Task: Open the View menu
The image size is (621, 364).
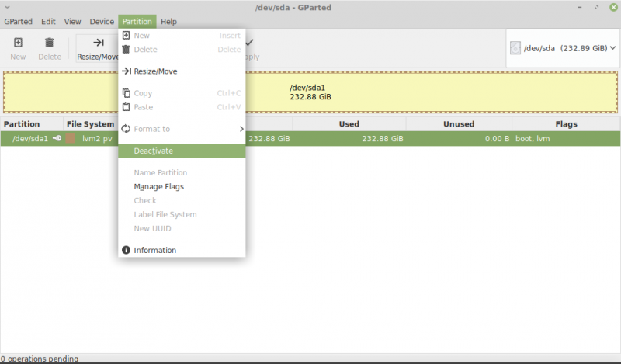Action: point(72,22)
